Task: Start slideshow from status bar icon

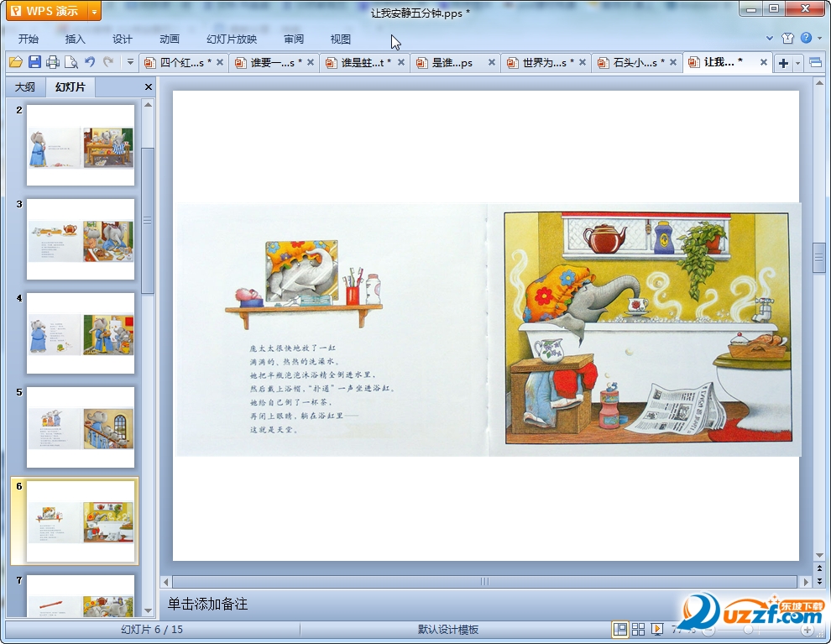Action: [658, 629]
